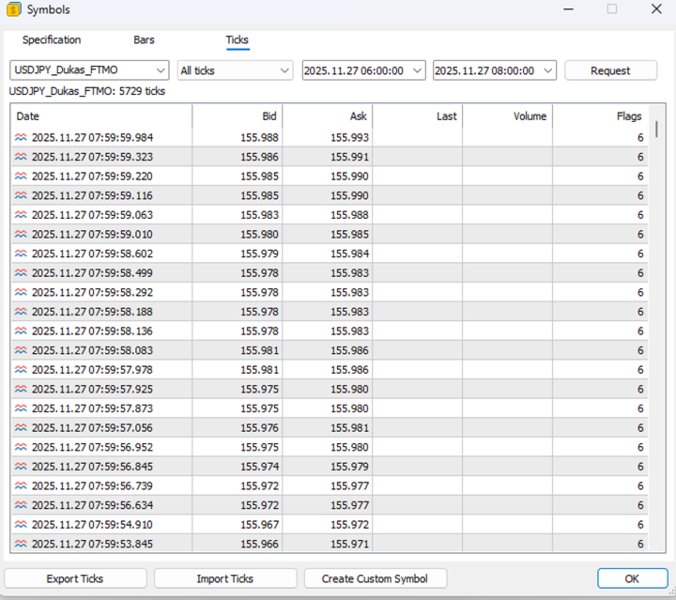The width and height of the screenshot is (676, 600).
Task: Click tick icon for row 07:59:58.083
Action: click(x=21, y=350)
